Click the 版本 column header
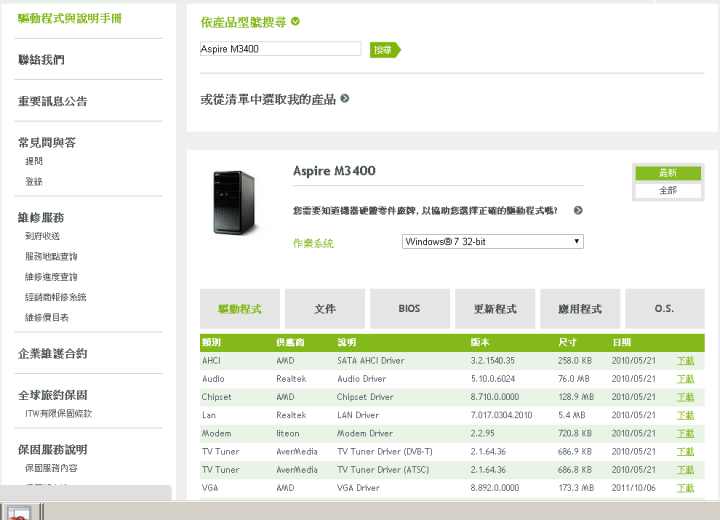This screenshot has height=520, width=720. (480, 342)
